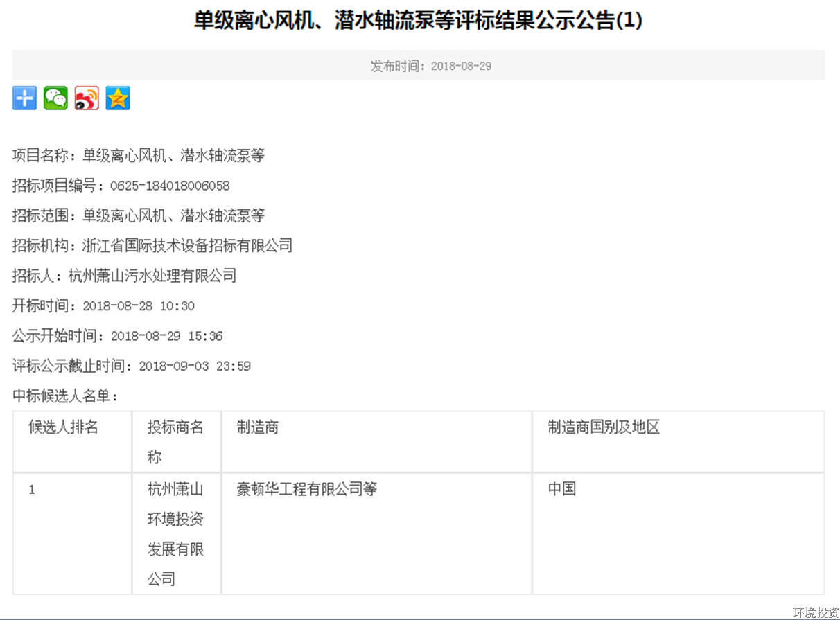Click the QQ Zone yellow star icon
840x620 pixels.
click(x=118, y=98)
